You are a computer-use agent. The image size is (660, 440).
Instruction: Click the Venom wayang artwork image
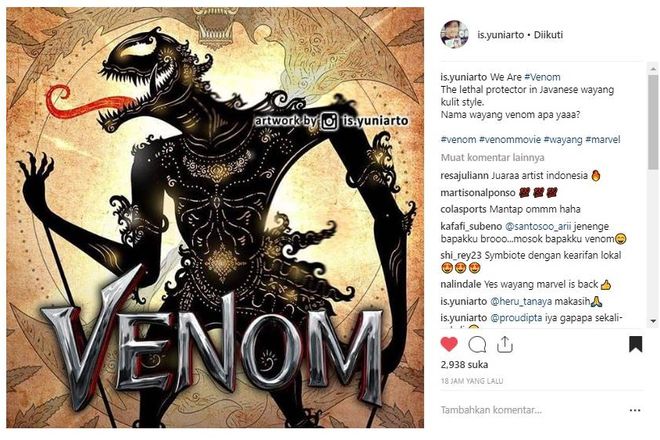(215, 218)
